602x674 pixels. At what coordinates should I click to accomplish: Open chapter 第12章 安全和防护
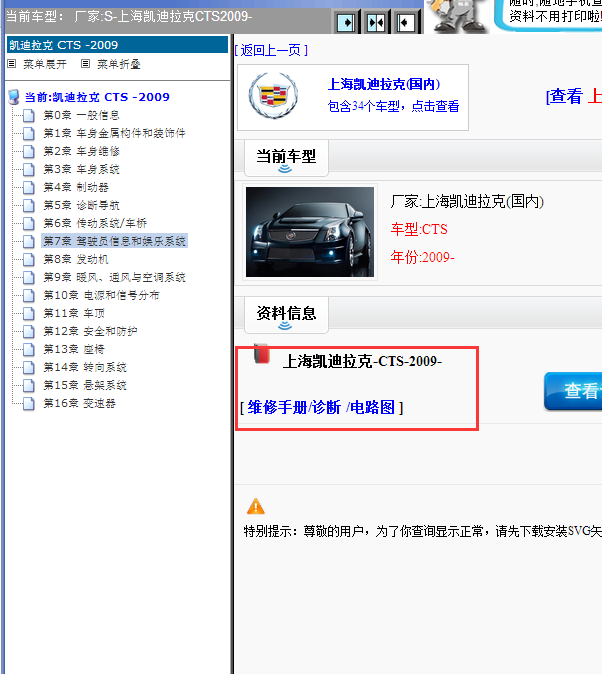pyautogui.click(x=90, y=331)
